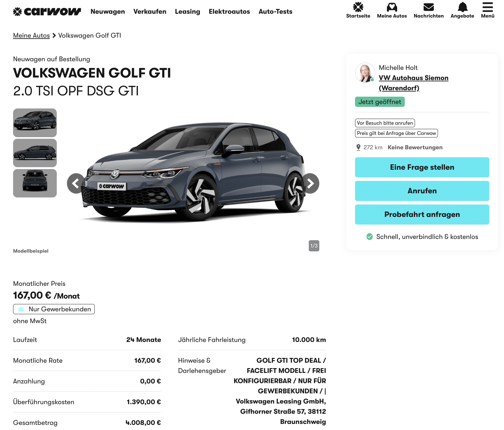Click the 10.000 km Fahrleistung value
The width and height of the screenshot is (504, 430).
pos(309,340)
